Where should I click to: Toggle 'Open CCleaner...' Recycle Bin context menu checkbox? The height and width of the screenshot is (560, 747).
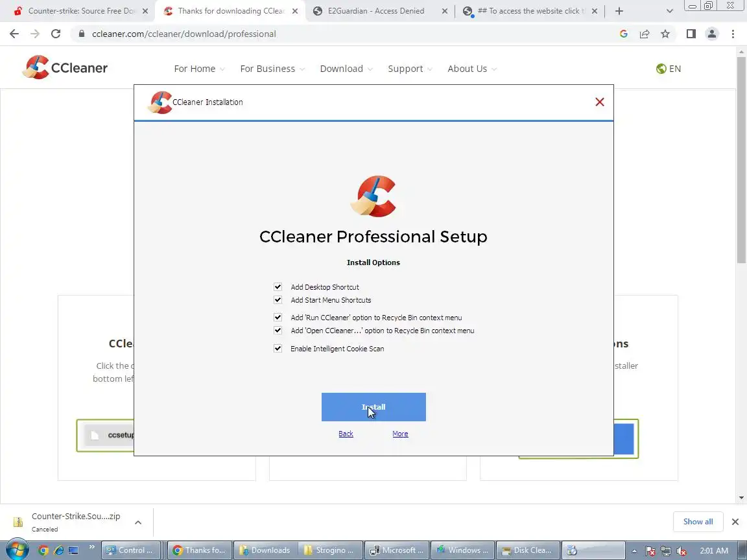click(278, 330)
